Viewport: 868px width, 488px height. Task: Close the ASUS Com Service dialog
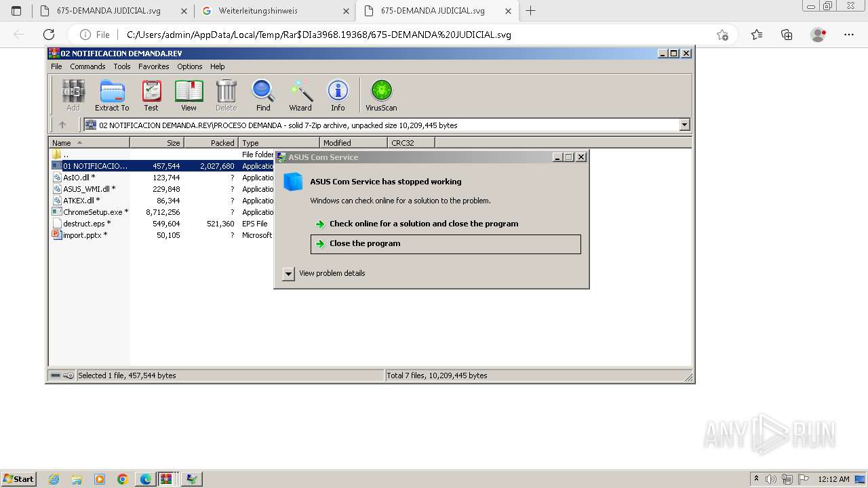point(580,157)
